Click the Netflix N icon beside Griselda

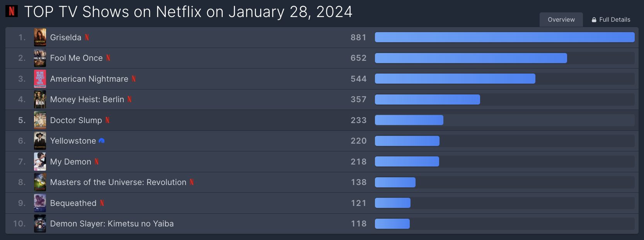87,38
